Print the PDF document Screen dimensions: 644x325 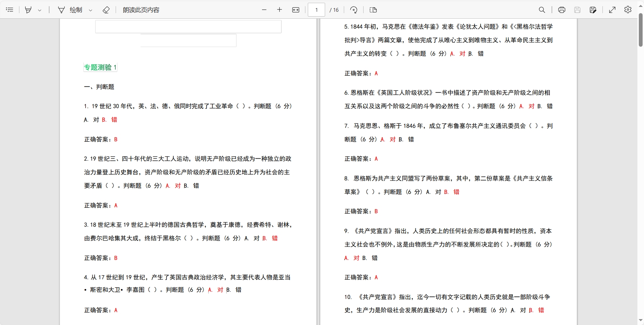[x=562, y=10]
